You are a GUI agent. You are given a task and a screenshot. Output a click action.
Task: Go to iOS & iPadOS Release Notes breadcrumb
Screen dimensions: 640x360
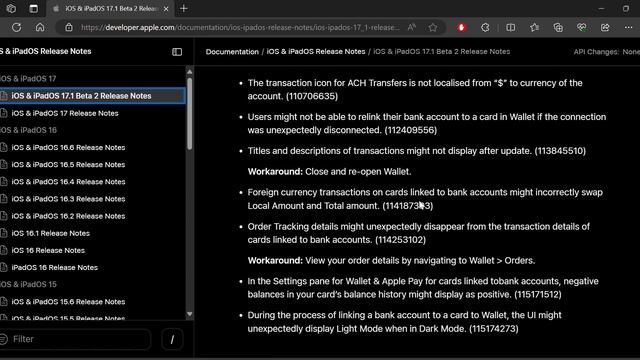click(x=316, y=52)
